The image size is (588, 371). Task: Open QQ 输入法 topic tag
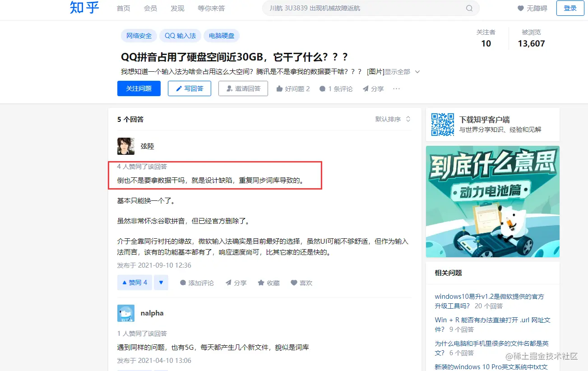click(180, 36)
